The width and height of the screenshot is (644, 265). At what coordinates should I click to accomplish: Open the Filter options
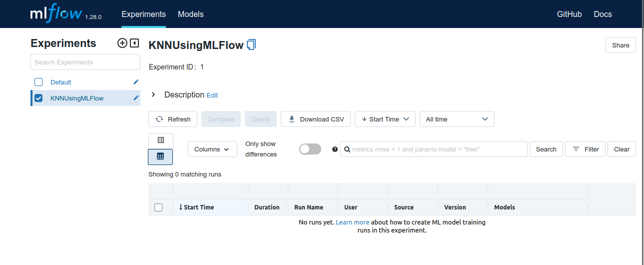point(586,149)
